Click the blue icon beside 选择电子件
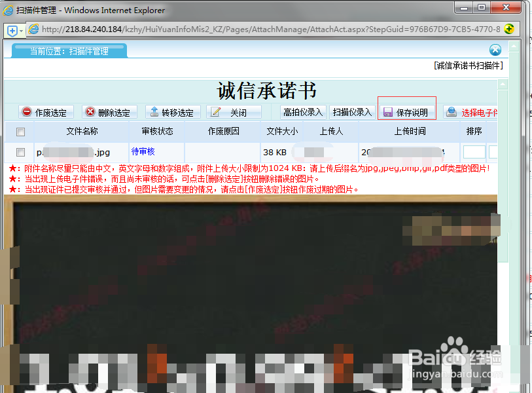The image size is (532, 393). pyautogui.click(x=452, y=111)
